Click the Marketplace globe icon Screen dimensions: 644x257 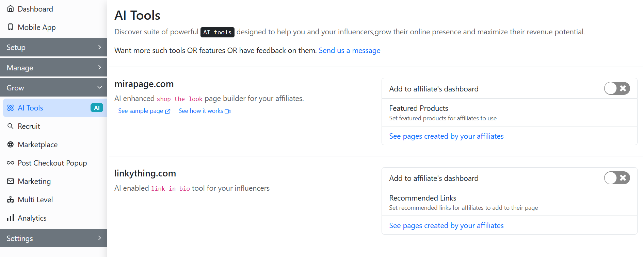pyautogui.click(x=11, y=144)
